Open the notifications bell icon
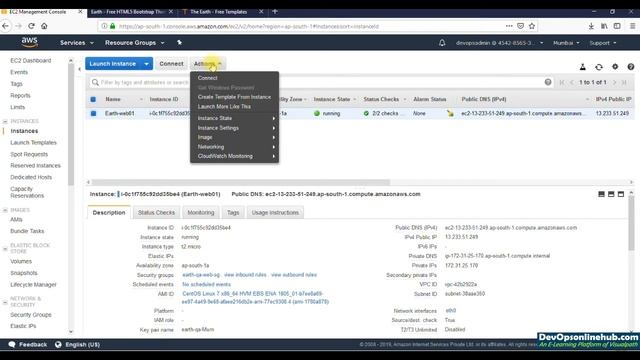This screenshot has width=640, height=360. [x=442, y=42]
